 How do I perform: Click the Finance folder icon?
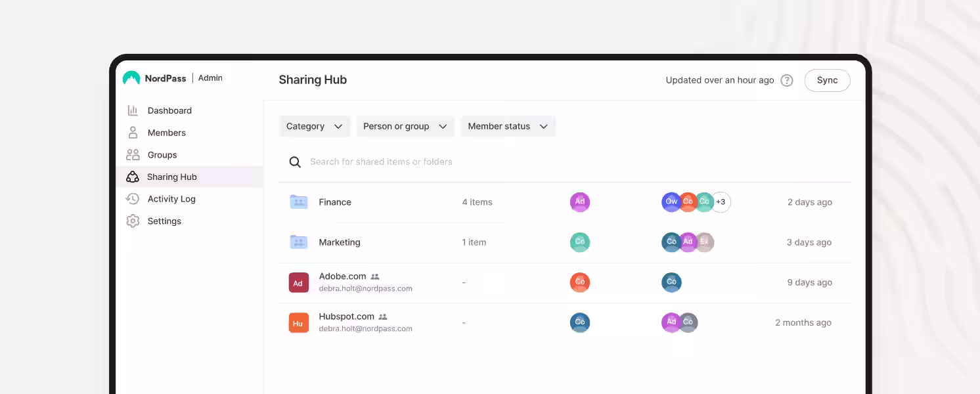pyautogui.click(x=299, y=202)
